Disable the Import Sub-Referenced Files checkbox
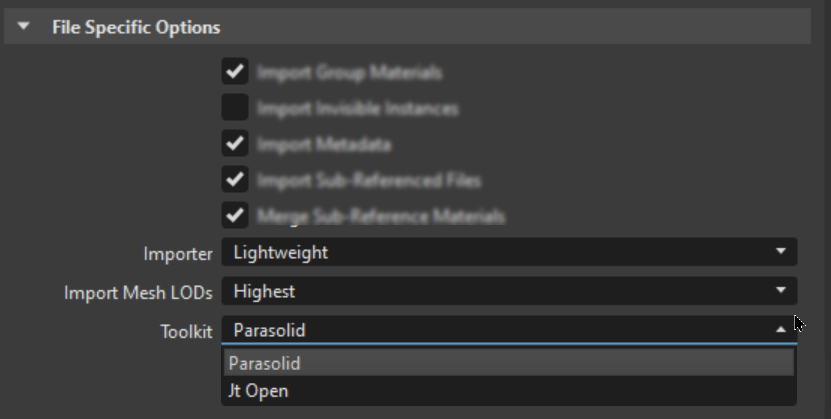The height and width of the screenshot is (419, 831). [235, 180]
